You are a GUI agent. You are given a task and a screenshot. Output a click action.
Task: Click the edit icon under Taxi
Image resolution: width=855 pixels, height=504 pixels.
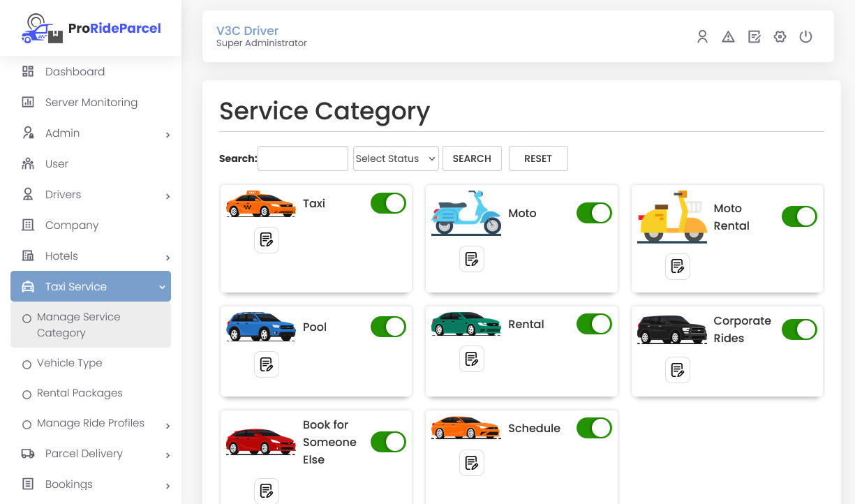266,240
